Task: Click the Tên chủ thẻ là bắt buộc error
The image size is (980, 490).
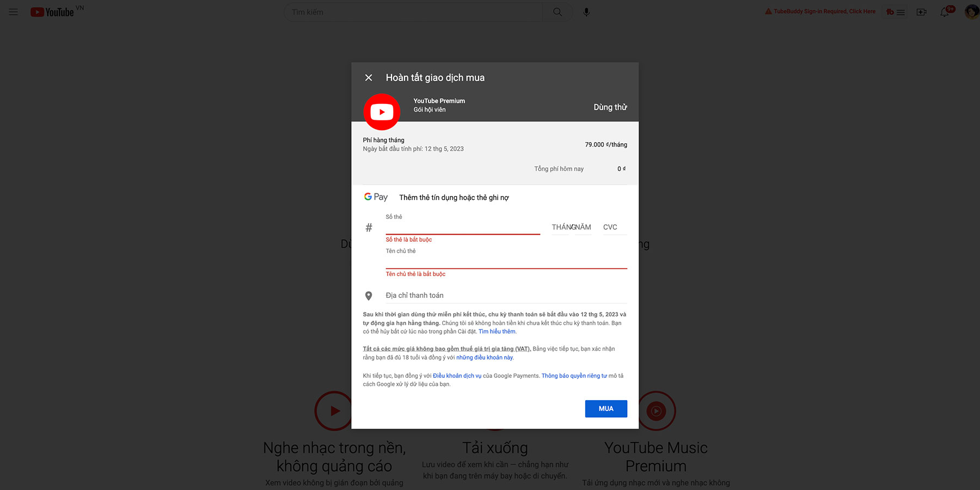Action: pos(415,274)
